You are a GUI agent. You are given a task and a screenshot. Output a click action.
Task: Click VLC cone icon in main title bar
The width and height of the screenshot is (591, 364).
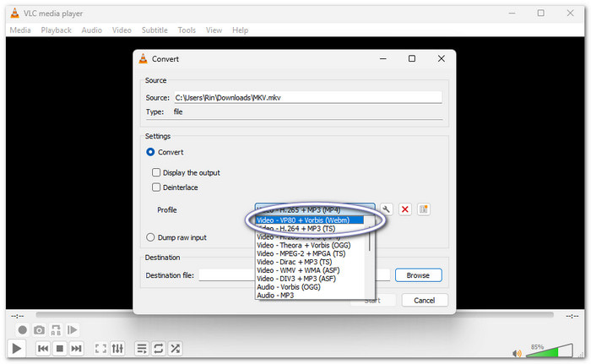click(x=14, y=14)
